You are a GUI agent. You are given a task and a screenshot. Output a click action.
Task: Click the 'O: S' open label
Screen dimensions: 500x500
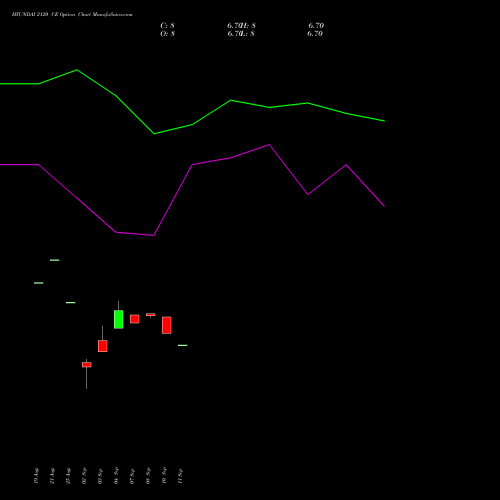pyautogui.click(x=167, y=34)
